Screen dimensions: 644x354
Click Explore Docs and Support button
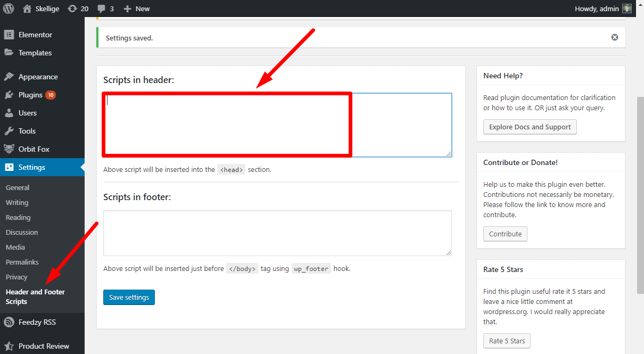[x=530, y=127]
